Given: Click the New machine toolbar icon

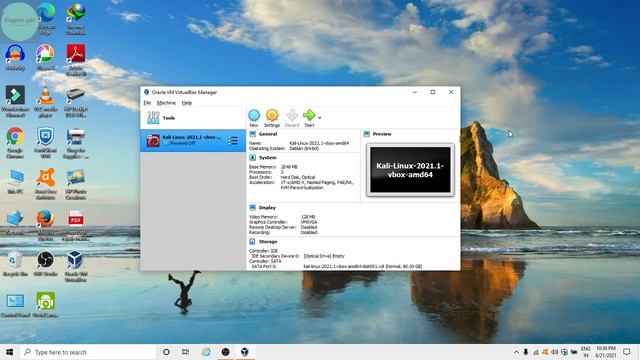Looking at the screenshot, I should coord(254,118).
